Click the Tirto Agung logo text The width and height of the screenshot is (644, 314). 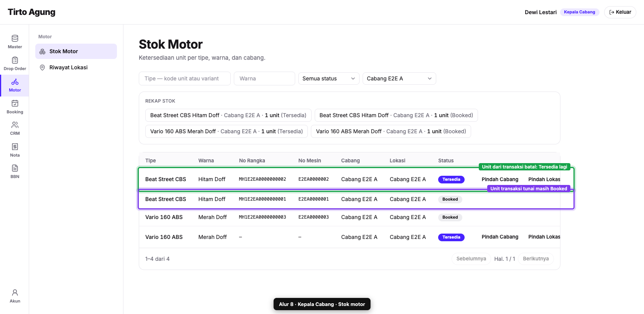tap(31, 12)
